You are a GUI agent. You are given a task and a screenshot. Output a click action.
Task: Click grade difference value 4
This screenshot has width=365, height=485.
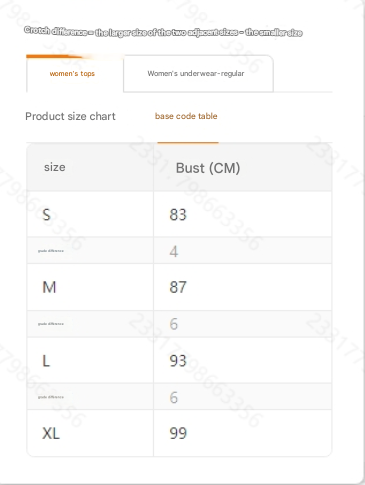[173, 251]
